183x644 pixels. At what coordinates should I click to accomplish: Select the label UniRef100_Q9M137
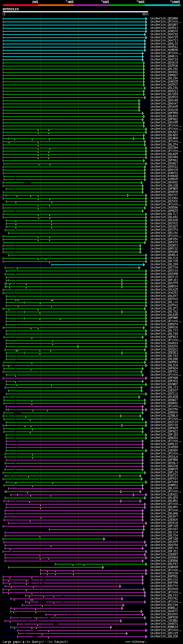pos(164,444)
